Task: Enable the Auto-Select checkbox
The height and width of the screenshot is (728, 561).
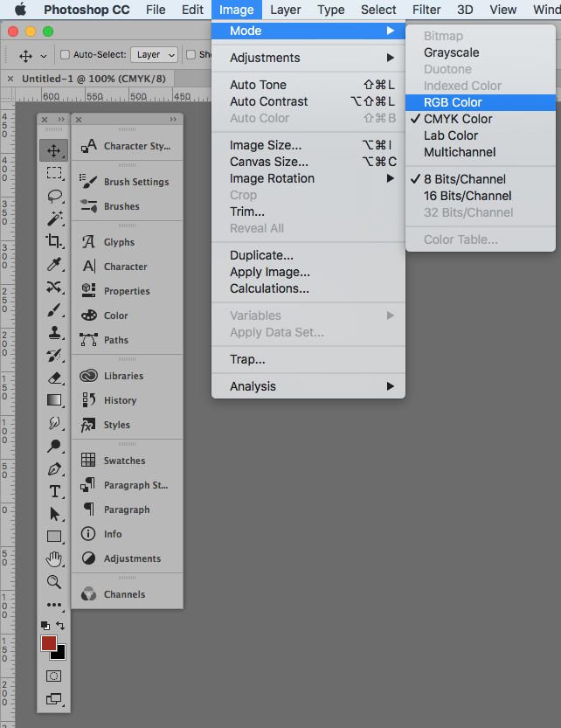Action: tap(65, 55)
